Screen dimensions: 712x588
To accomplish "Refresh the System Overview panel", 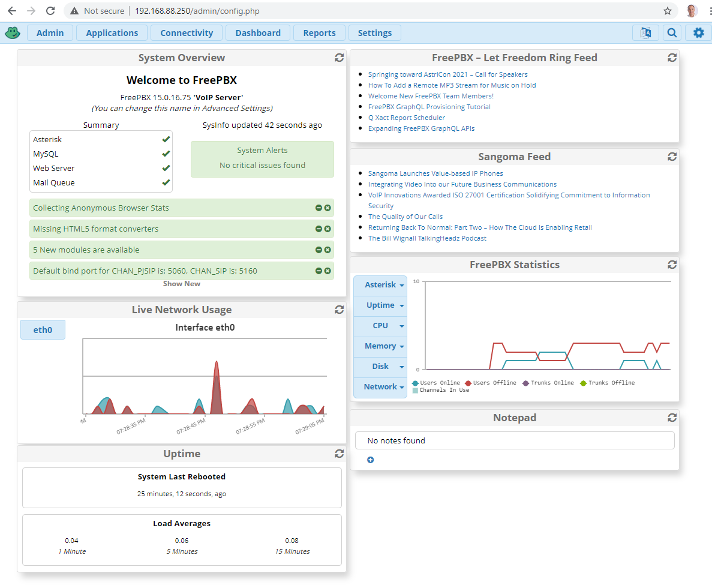I will click(339, 58).
